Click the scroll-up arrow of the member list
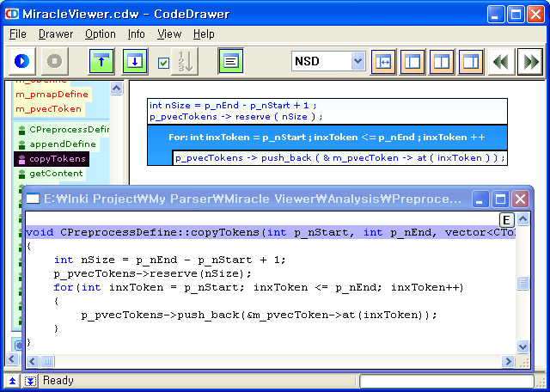This screenshot has height=392, width=550. click(117, 88)
